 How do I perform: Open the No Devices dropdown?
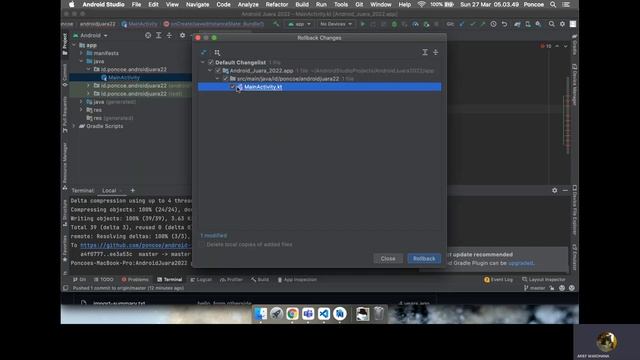tap(336, 24)
